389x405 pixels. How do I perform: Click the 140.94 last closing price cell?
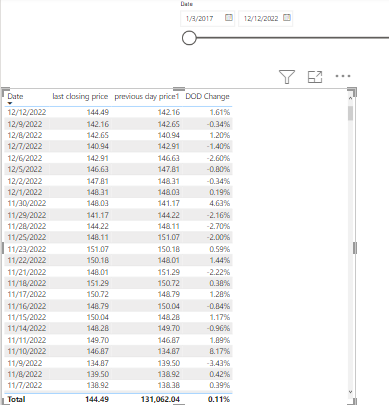98,146
